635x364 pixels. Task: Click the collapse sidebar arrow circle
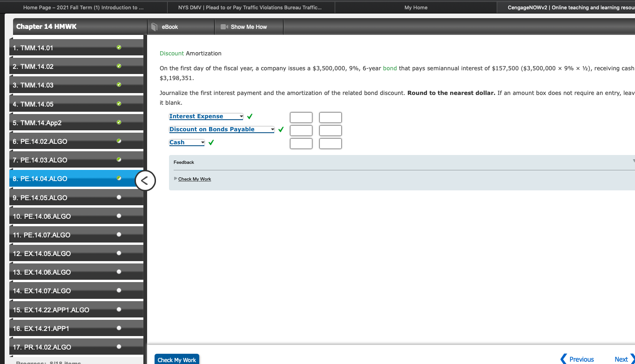click(145, 181)
